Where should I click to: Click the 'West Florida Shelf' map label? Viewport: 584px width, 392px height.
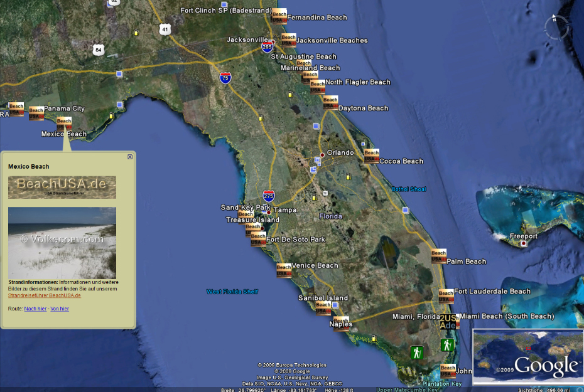(232, 292)
